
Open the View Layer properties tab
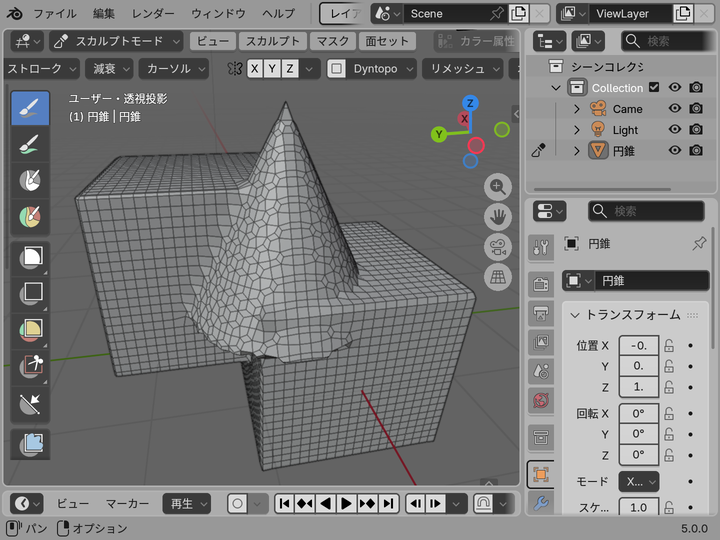coord(541,342)
